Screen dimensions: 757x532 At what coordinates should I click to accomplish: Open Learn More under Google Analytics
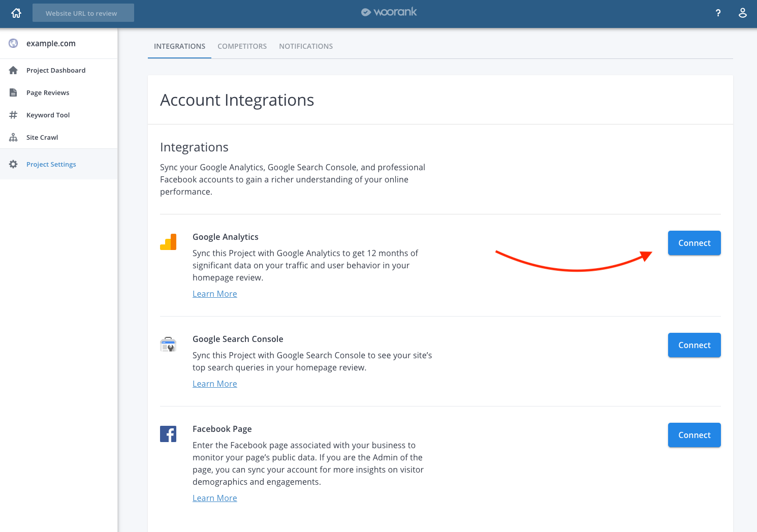tap(215, 294)
